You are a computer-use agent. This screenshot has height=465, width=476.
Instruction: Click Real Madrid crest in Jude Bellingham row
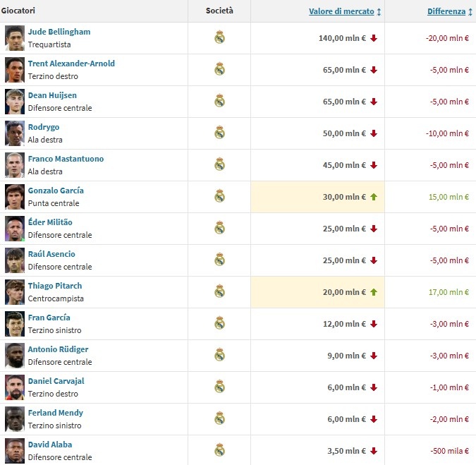pos(219,37)
